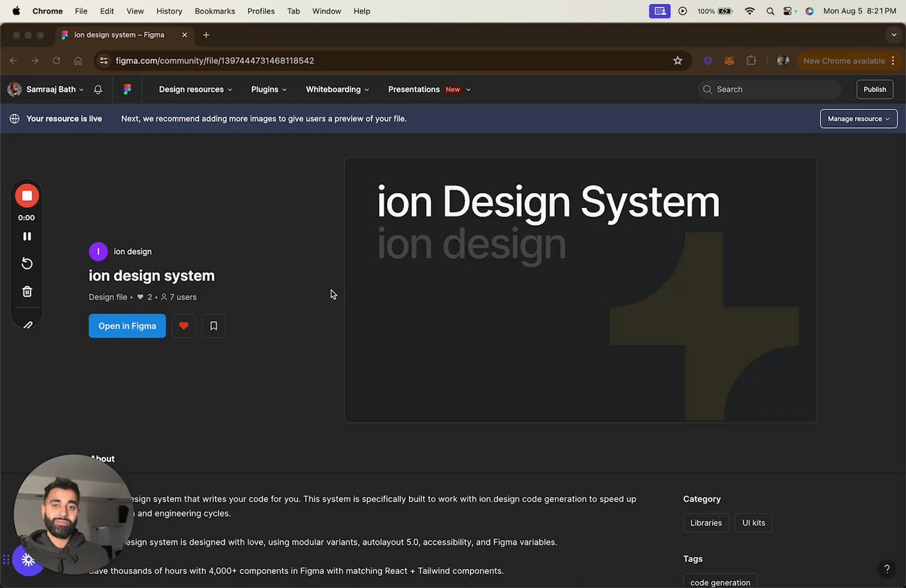
Task: Open macOS Spotlight search
Action: (770, 11)
